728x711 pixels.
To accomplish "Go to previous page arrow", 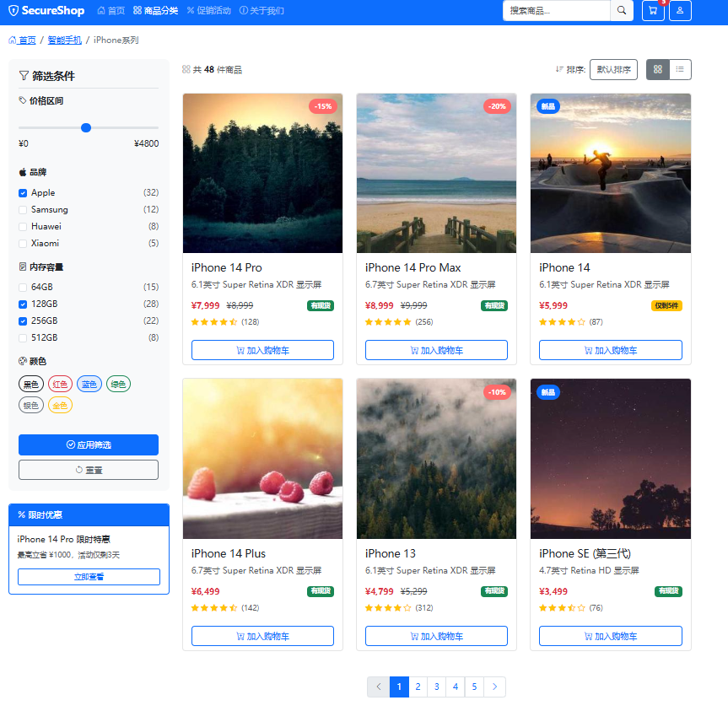I will point(379,687).
